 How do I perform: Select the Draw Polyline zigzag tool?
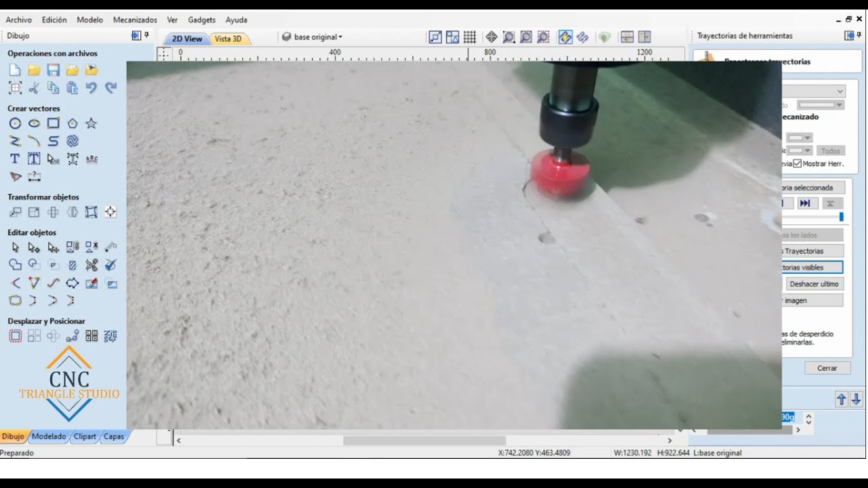click(15, 141)
